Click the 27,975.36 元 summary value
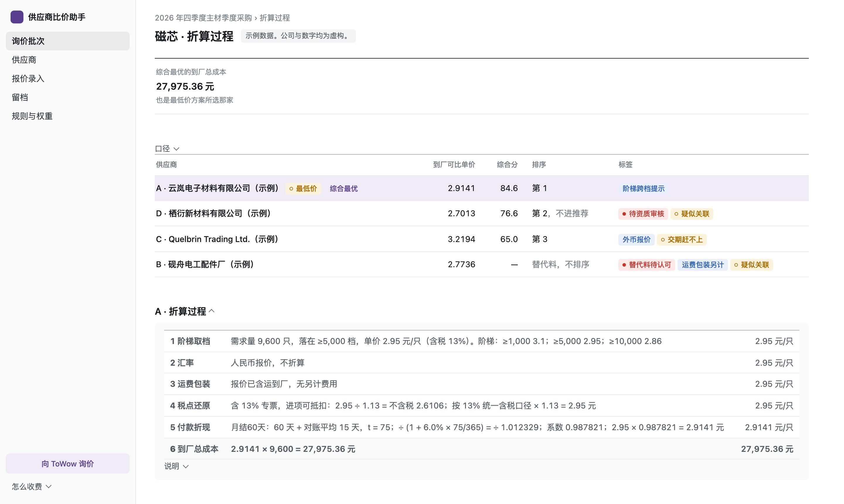Viewport: 844px width, 504px height. pyautogui.click(x=185, y=86)
